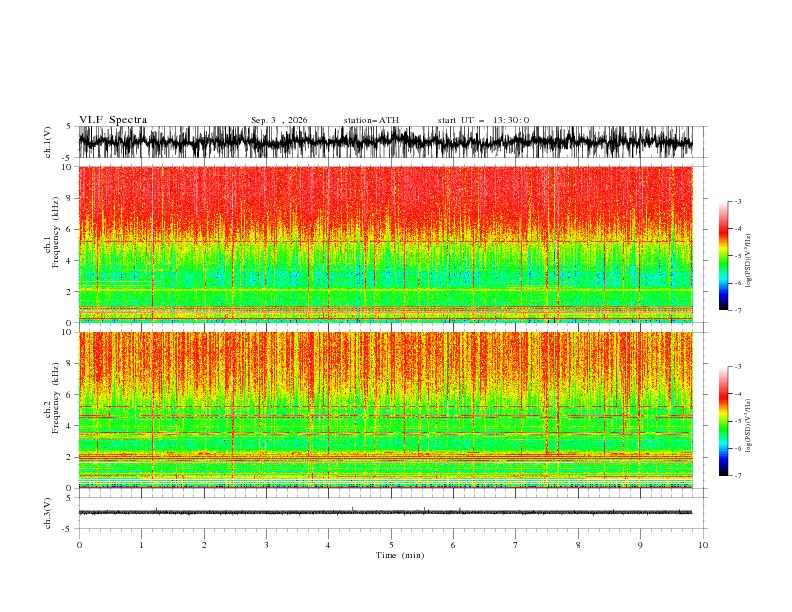This screenshot has width=792, height=612.
Task: Click the ch.1 spectrogram color scale bar
Action: pyautogui.click(x=723, y=256)
